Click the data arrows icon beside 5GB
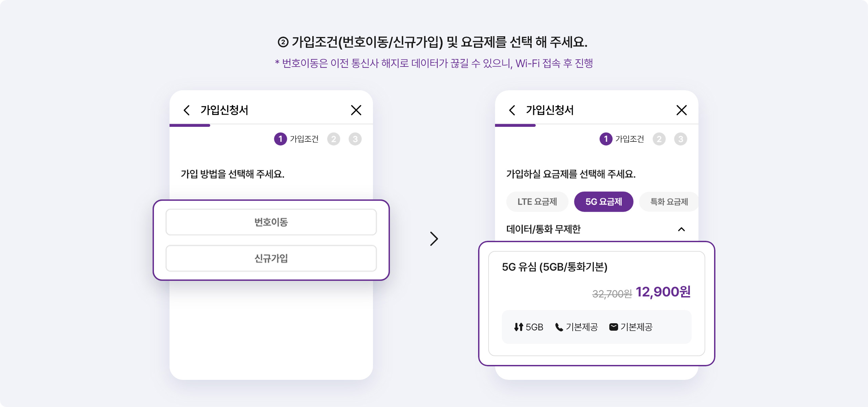The width and height of the screenshot is (868, 407). coord(518,327)
